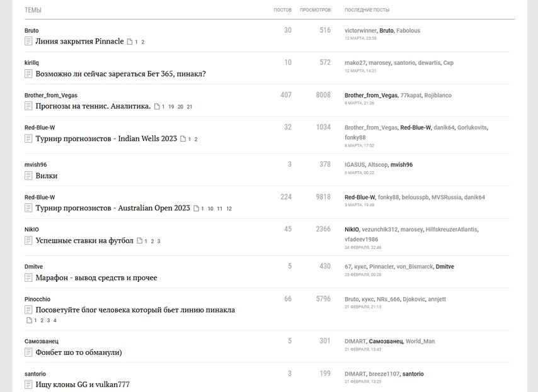
Task: View profile of topic author Pinocchio
Action: (37, 299)
